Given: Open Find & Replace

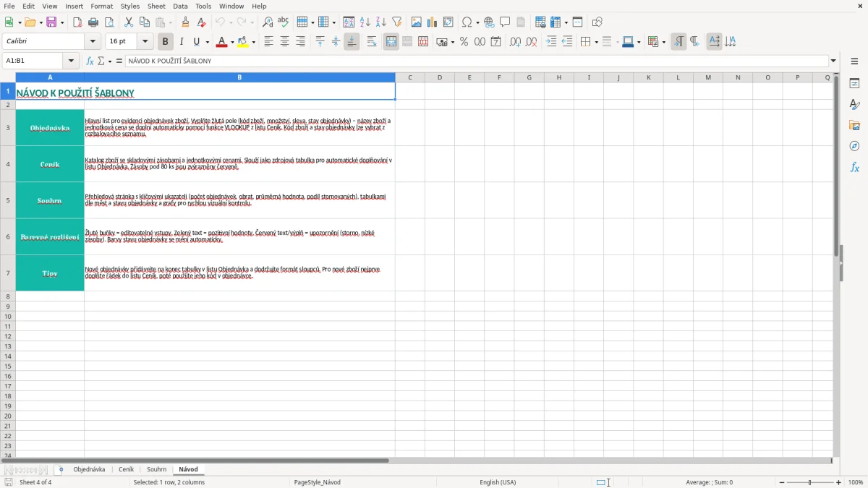Looking at the screenshot, I should [x=268, y=22].
